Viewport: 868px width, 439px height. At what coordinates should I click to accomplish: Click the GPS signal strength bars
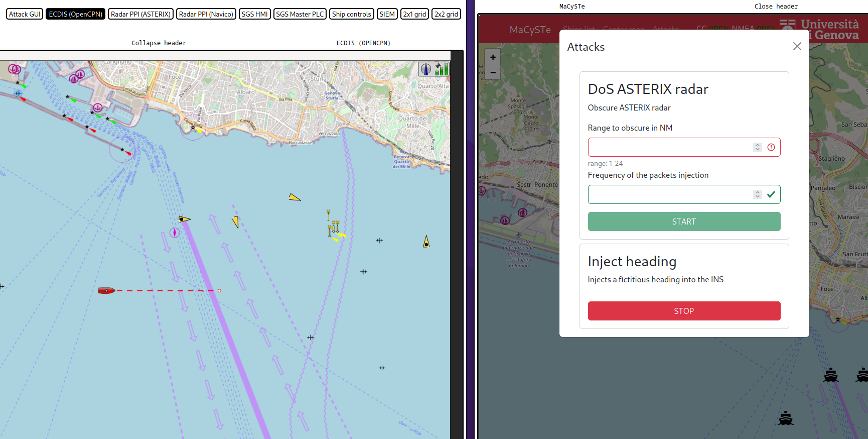point(442,69)
